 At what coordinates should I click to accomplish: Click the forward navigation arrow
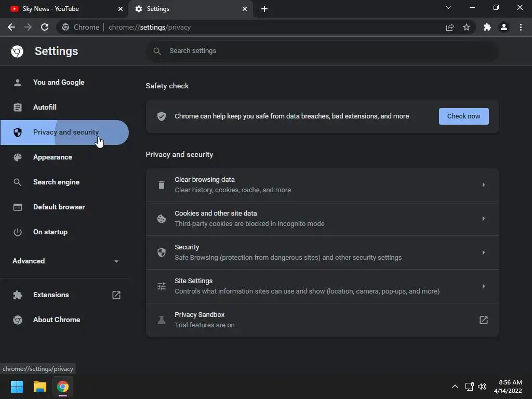(28, 27)
